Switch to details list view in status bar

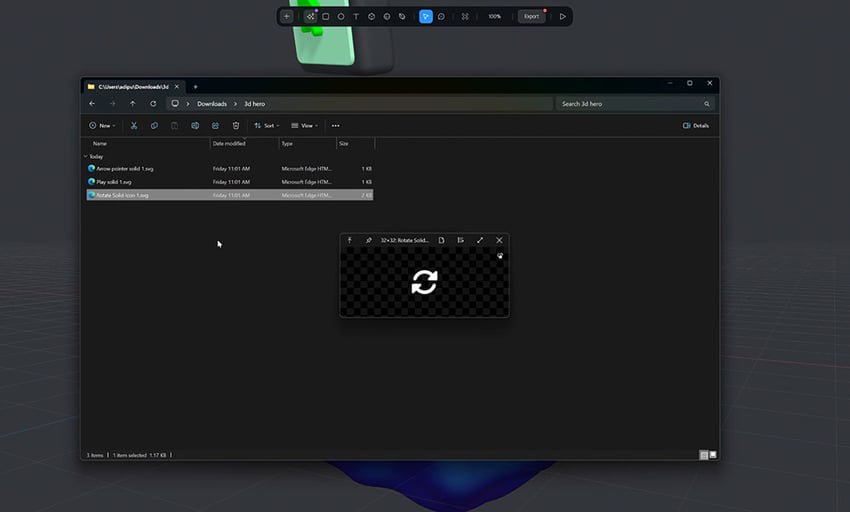(704, 455)
